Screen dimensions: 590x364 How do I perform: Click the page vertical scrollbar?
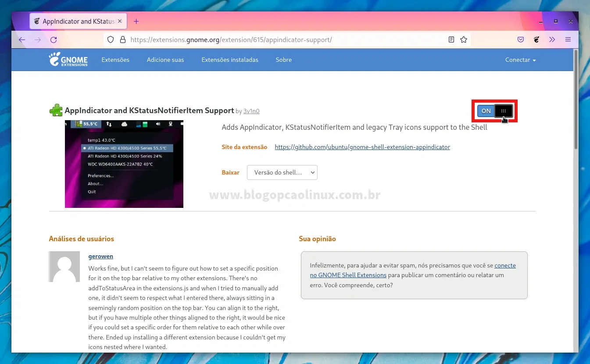pyautogui.click(x=576, y=100)
